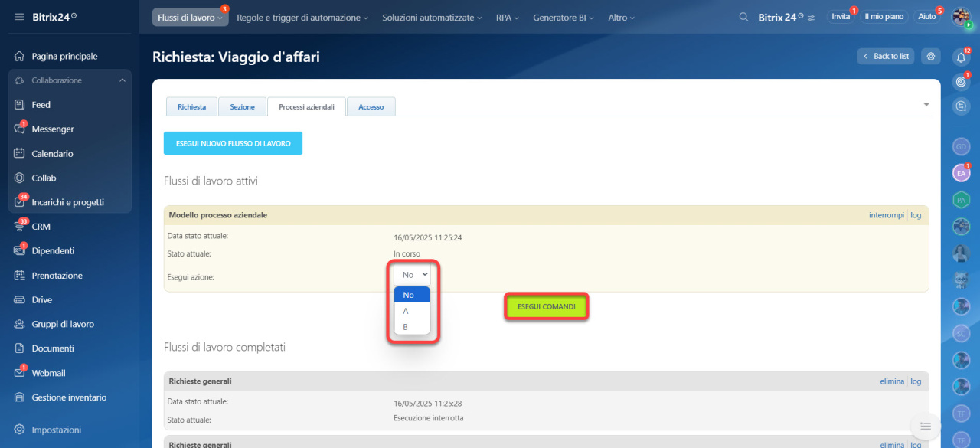Screen dimensions: 980x448
Task: Click the sliders icon beside the top Bitrix24 title
Action: click(811, 17)
